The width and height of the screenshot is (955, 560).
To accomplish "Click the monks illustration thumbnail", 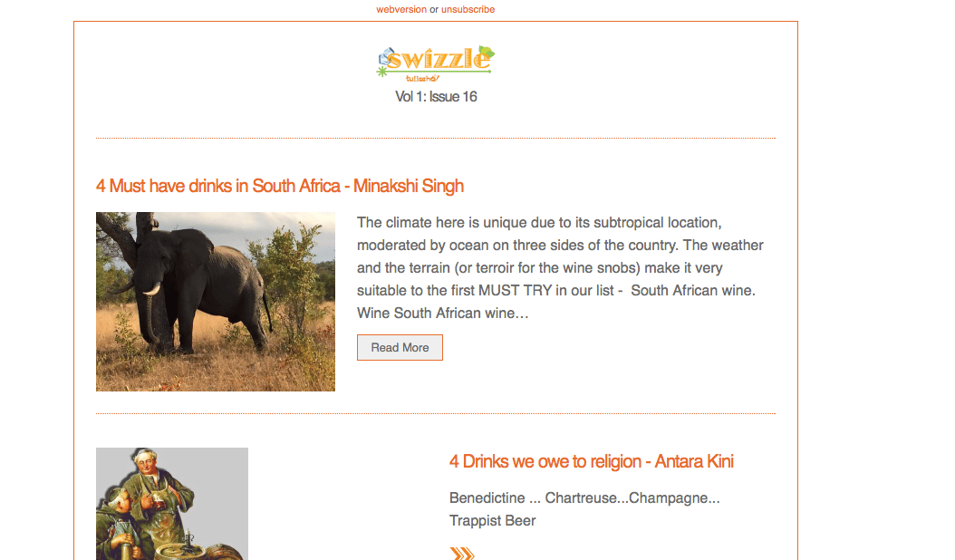I will click(x=172, y=504).
